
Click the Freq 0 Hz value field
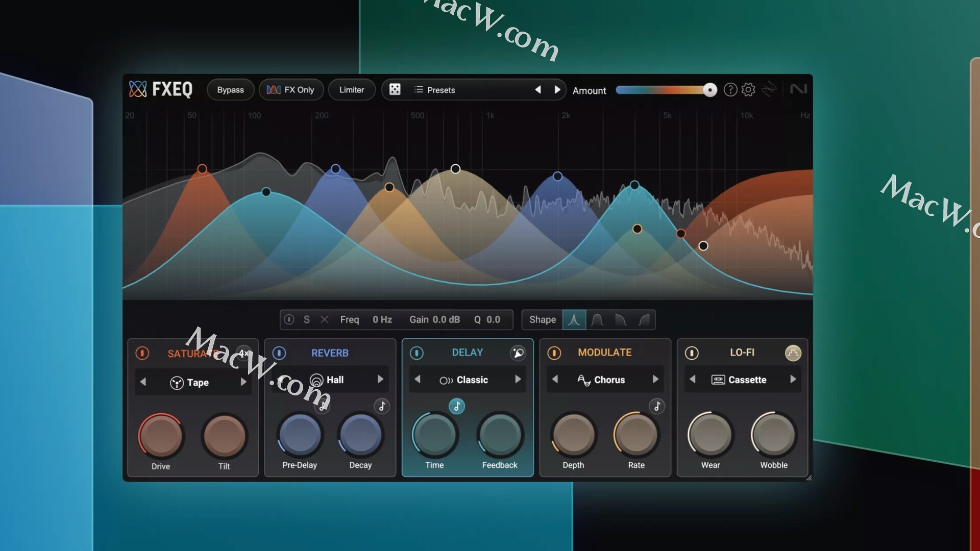382,320
